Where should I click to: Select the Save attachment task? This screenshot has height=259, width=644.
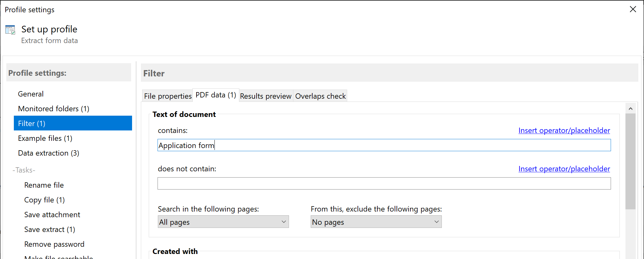pos(52,214)
